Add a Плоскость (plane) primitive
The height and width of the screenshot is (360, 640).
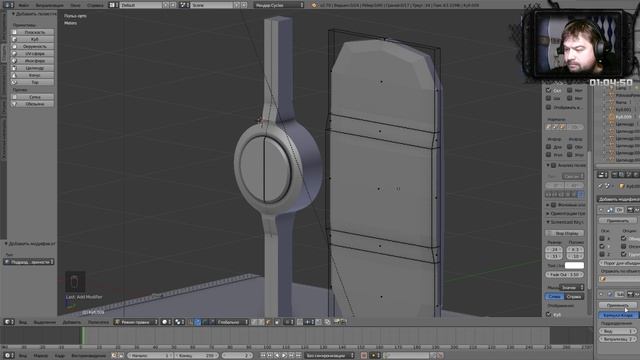pyautogui.click(x=33, y=32)
